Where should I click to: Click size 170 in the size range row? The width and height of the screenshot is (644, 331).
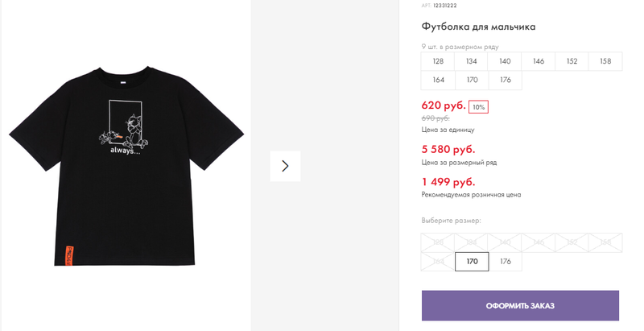(472, 80)
